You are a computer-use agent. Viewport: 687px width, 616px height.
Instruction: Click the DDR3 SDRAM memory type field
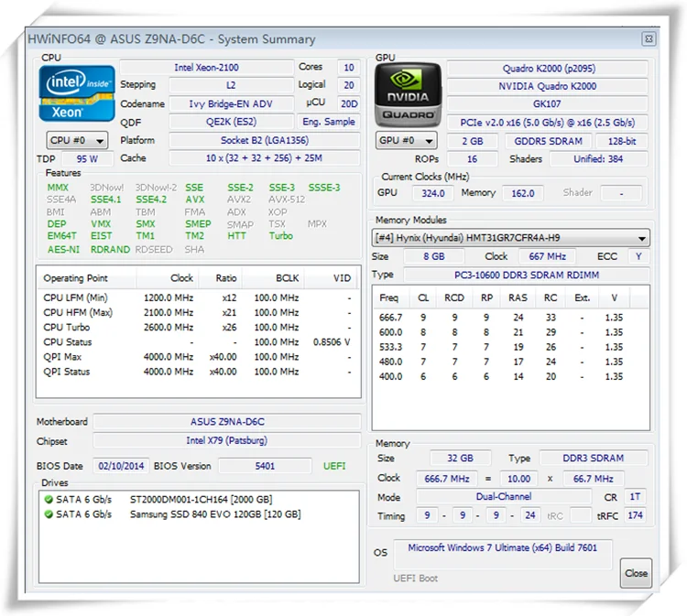(x=594, y=458)
